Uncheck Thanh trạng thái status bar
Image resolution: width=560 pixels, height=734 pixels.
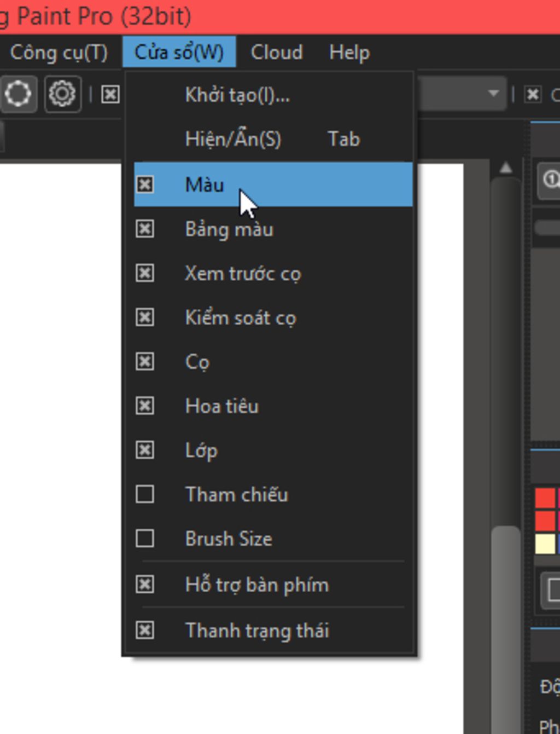[x=257, y=631]
